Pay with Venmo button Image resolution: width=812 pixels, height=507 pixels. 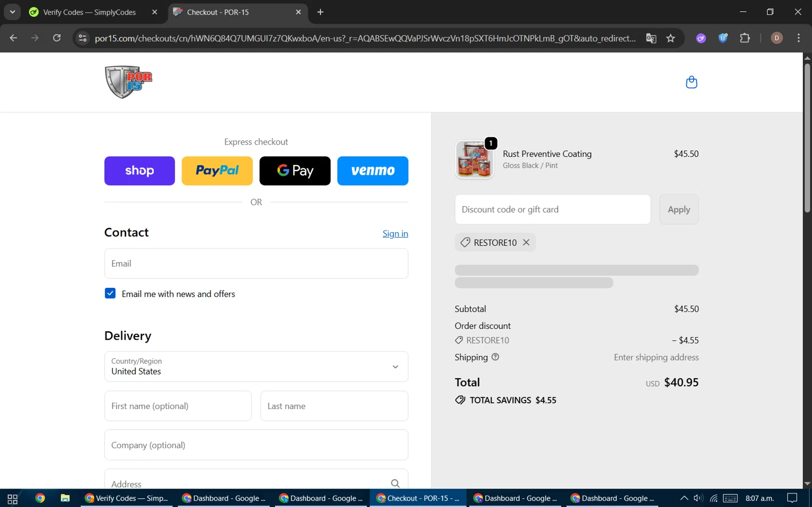[372, 171]
